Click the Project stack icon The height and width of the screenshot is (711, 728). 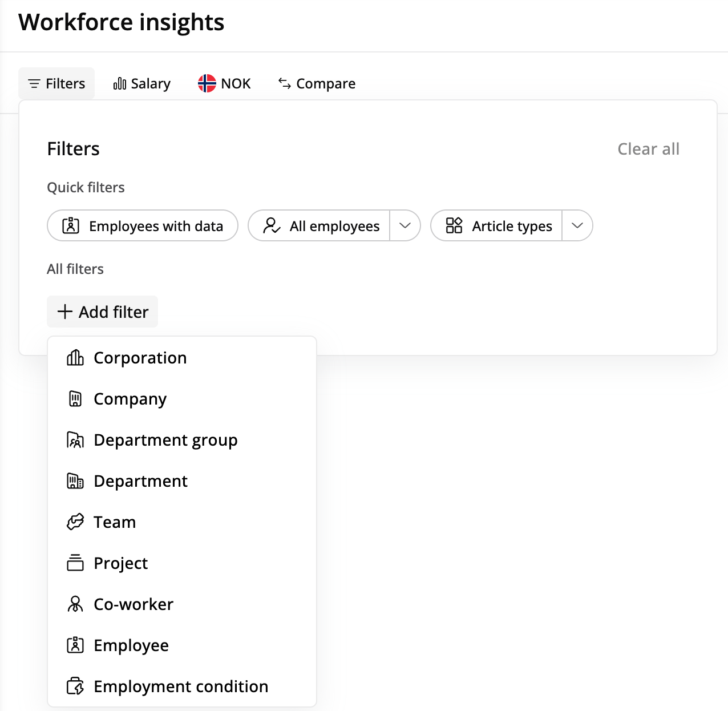tap(75, 563)
